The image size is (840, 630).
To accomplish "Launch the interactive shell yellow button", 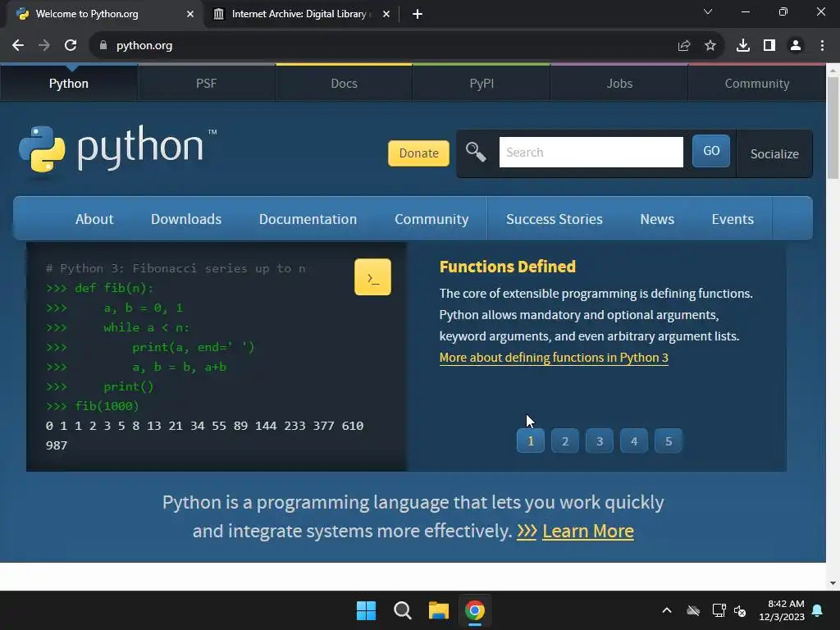I will click(372, 277).
